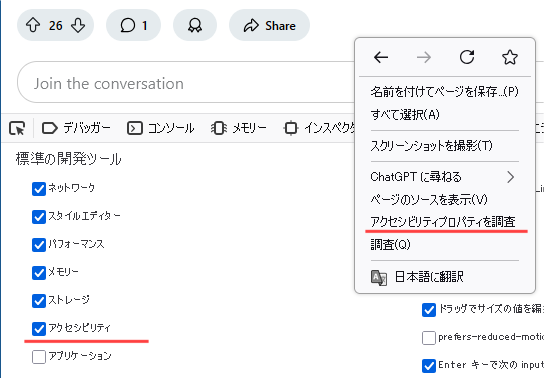
Task: Choose スクリーンショットを撮影(T) menu item
Action: [445, 146]
